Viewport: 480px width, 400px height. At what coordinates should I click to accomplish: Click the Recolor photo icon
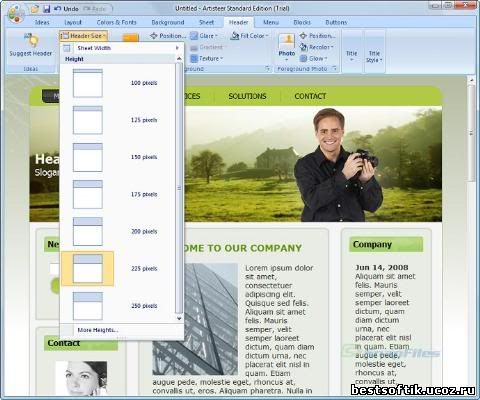click(303, 47)
